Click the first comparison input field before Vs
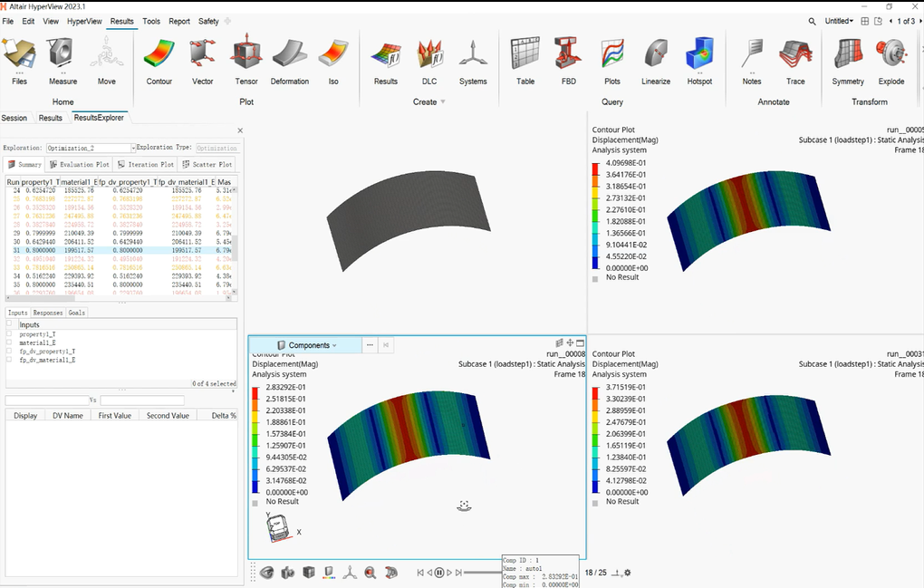 (46, 400)
